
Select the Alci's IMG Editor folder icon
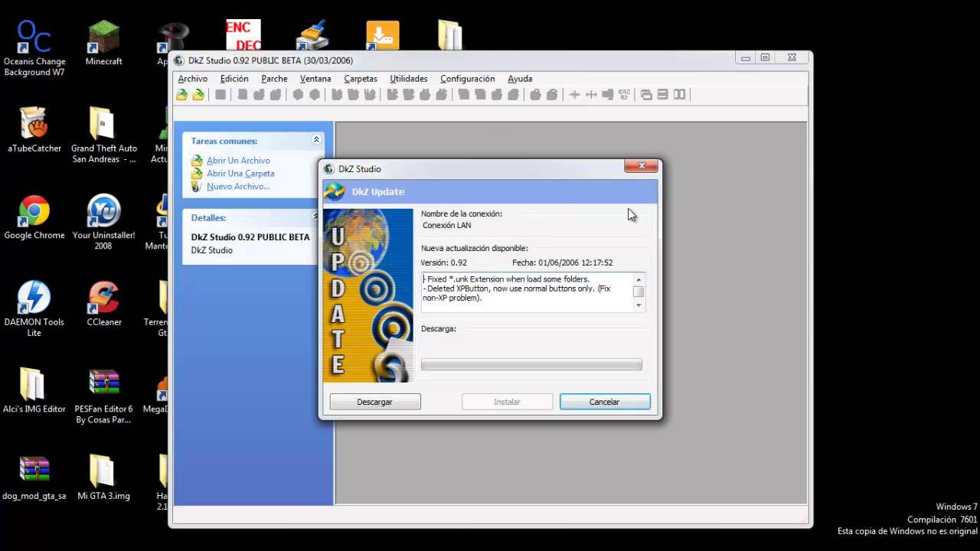click(x=34, y=391)
